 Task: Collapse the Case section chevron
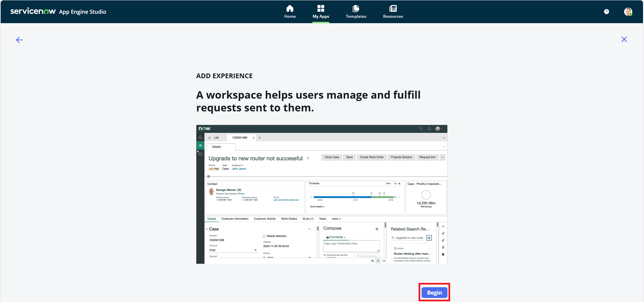click(x=309, y=229)
